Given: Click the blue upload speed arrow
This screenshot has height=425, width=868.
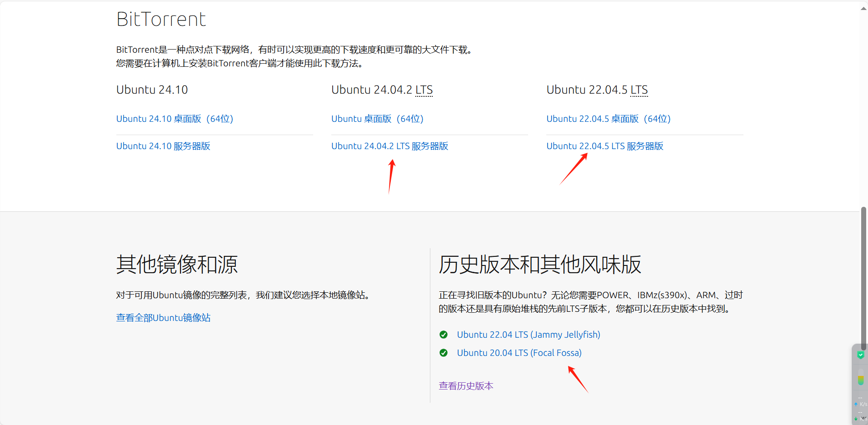Looking at the screenshot, I should point(856,404).
